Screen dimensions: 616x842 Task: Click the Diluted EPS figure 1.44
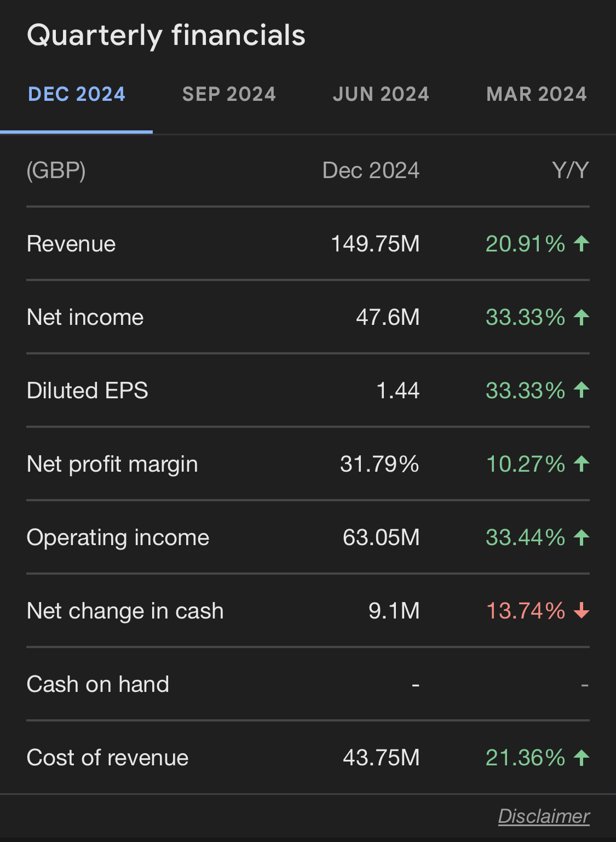coord(398,391)
